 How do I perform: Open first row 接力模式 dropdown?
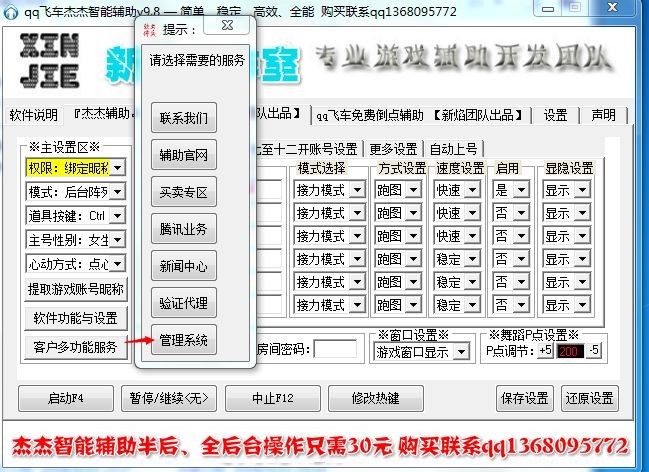[357, 190]
